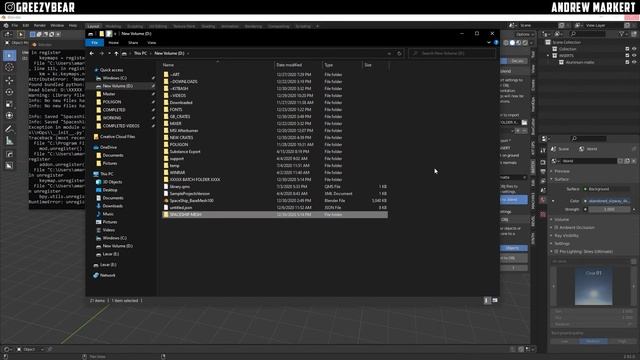The height and width of the screenshot is (360, 640).
Task: Open the Explorer View ribbon tab
Action: click(151, 42)
